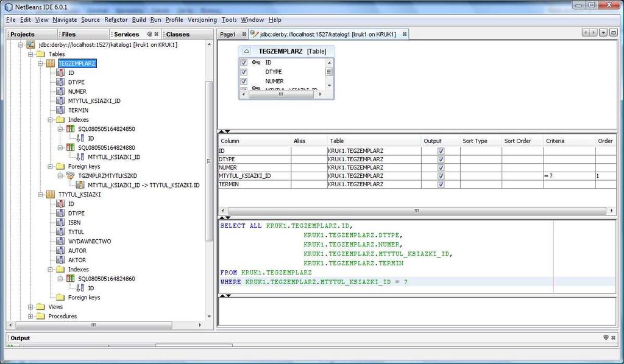Viewport: 624px width, 364px height.
Task: Collapse the TEGZEMPLARZ tree node
Action: [41, 63]
